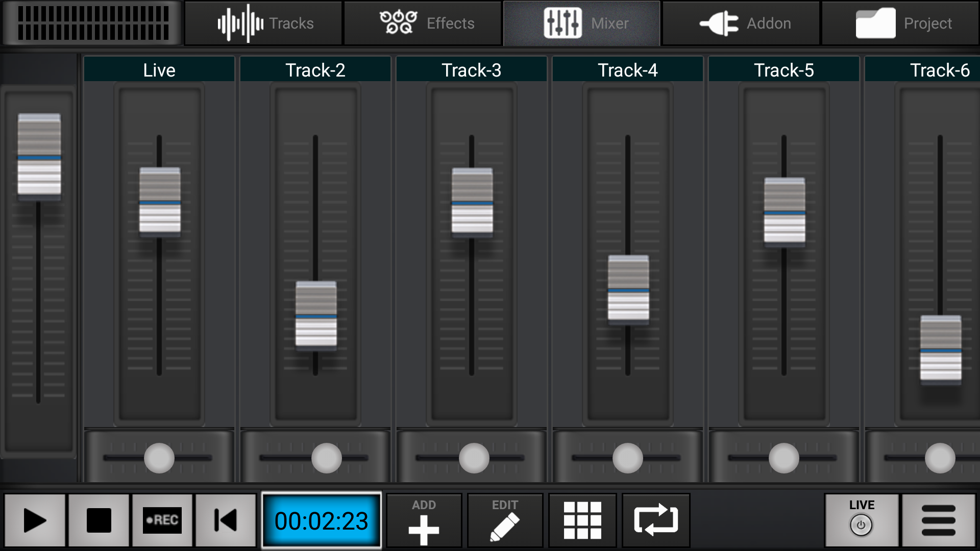The image size is (980, 551).
Task: Click the grid pattern icon in bottom bar
Action: point(582,520)
